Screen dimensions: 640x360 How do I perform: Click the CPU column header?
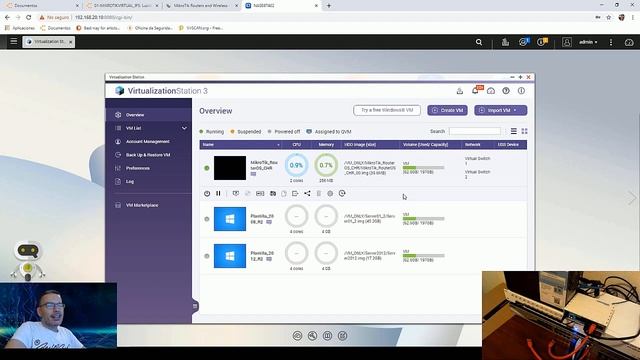coord(297,144)
